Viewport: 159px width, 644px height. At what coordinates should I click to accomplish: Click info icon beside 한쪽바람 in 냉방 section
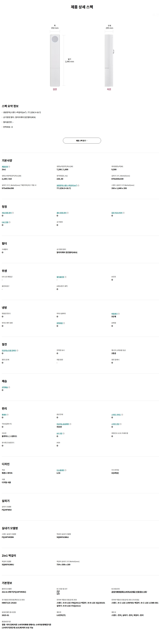(x=64, y=323)
